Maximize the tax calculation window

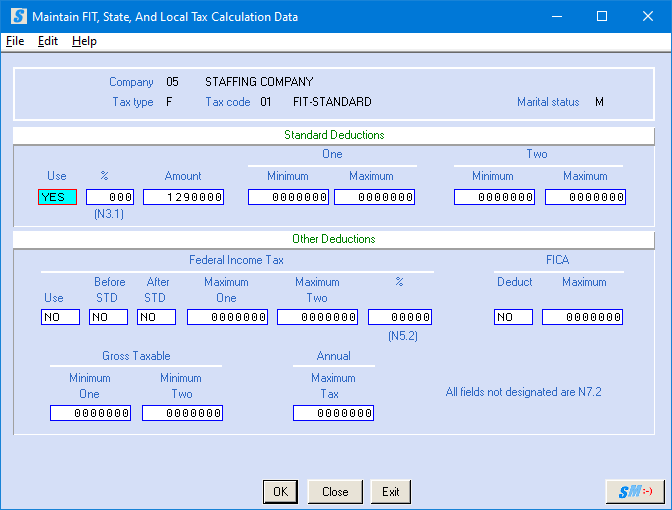click(602, 16)
